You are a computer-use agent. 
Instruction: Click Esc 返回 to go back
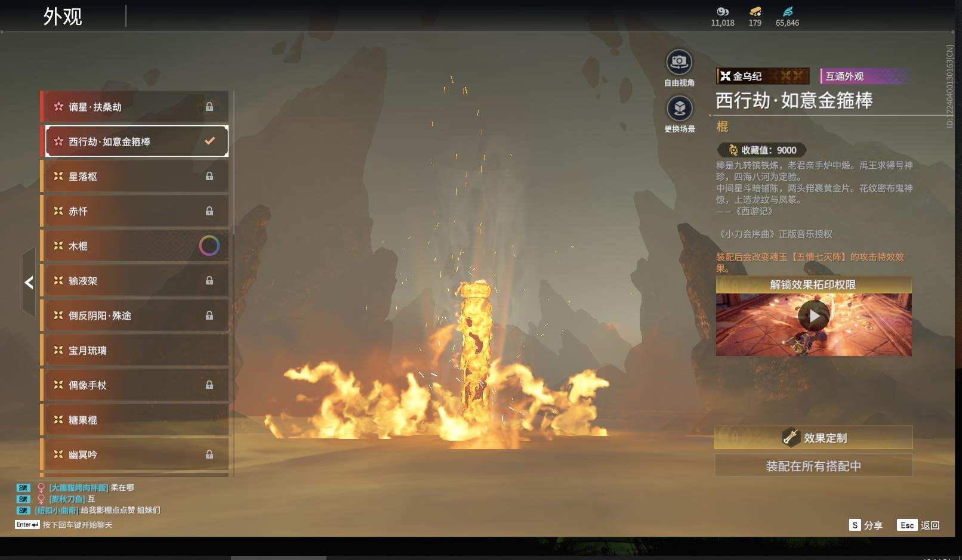click(x=919, y=525)
